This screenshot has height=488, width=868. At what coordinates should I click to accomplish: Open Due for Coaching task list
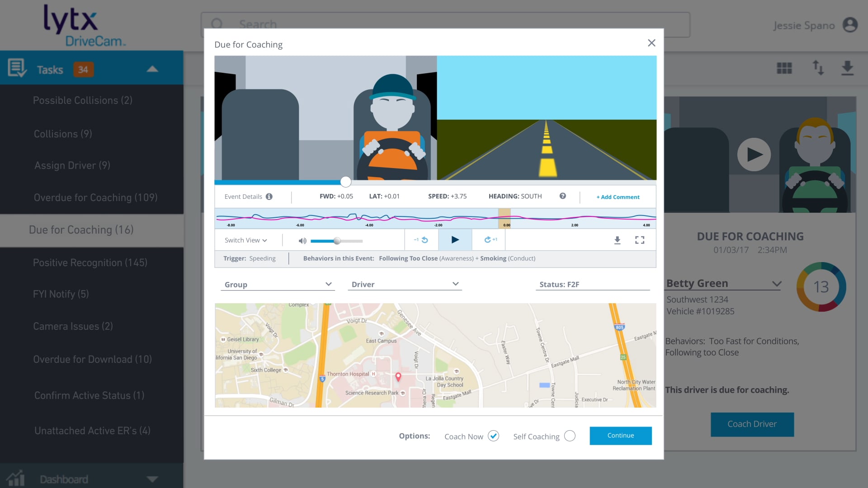point(81,230)
